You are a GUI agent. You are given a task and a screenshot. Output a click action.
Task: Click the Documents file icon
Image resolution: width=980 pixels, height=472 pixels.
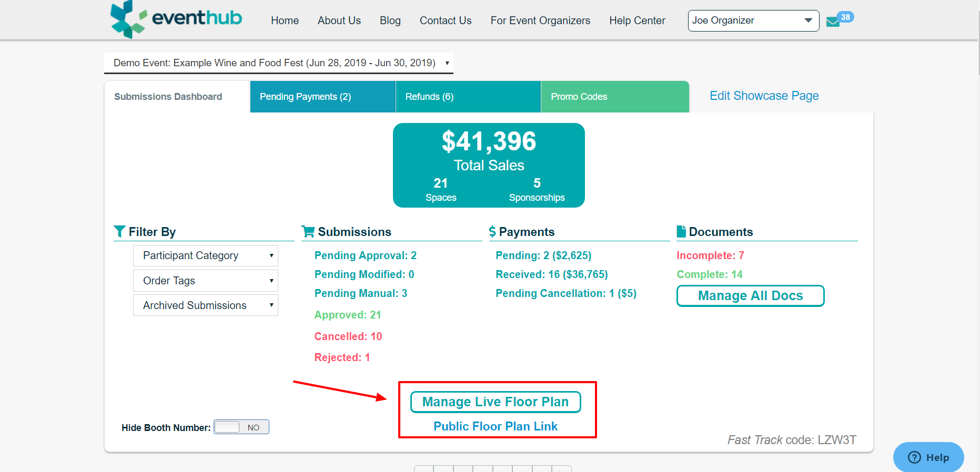[x=681, y=231]
